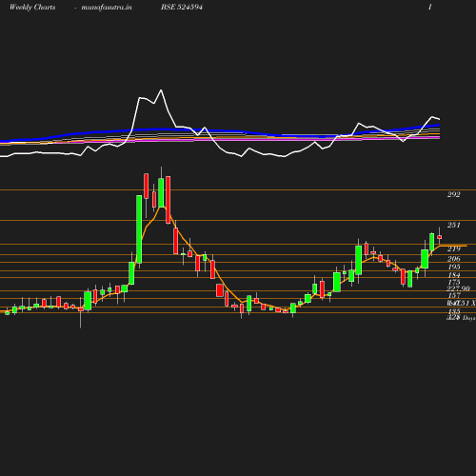
Task: Click the 206 price level label
Action: [453, 259]
